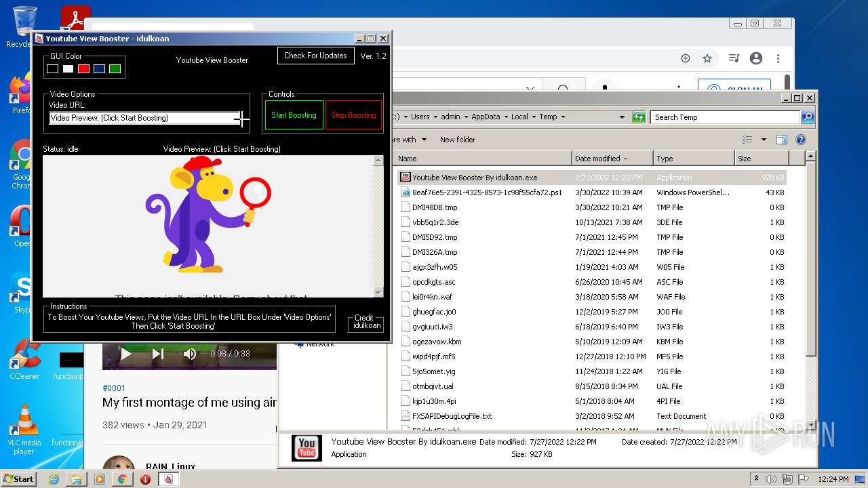Open Windows Explorer taskbar icon

(77, 479)
